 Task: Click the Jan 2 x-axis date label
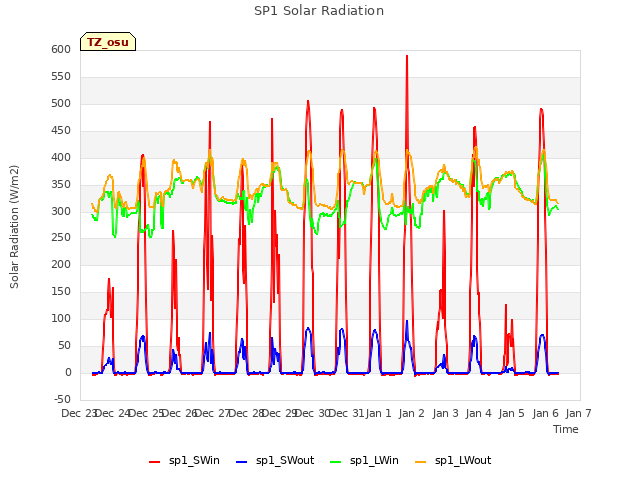(x=412, y=413)
